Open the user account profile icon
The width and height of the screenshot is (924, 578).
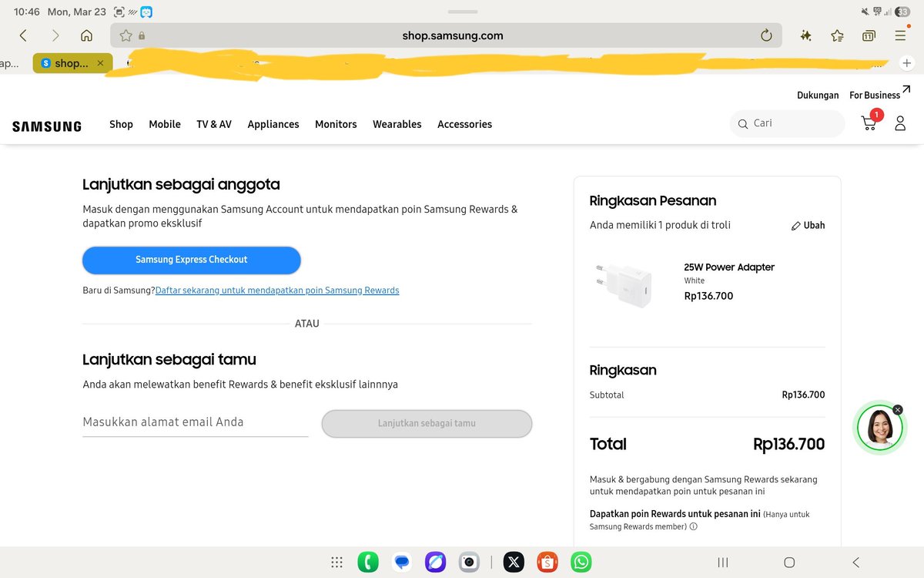[x=900, y=123]
